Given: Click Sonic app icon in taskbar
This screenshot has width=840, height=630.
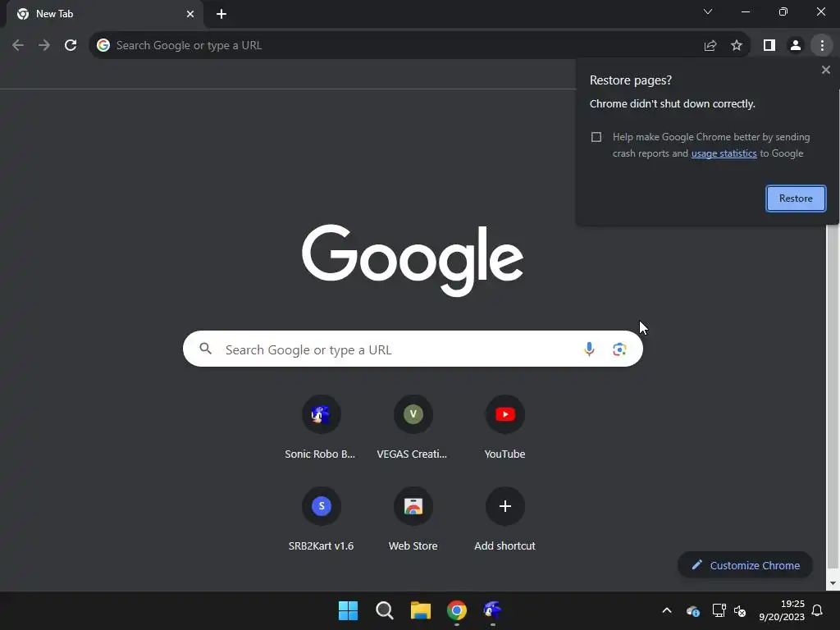Looking at the screenshot, I should click(x=492, y=610).
